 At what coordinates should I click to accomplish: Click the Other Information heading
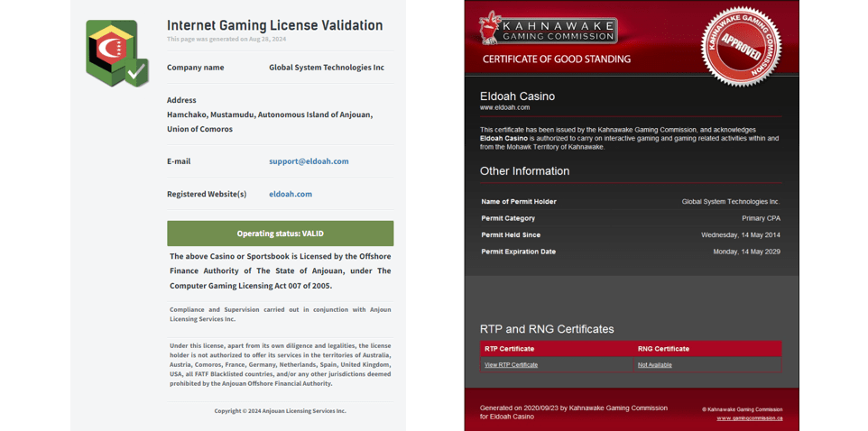click(x=524, y=171)
